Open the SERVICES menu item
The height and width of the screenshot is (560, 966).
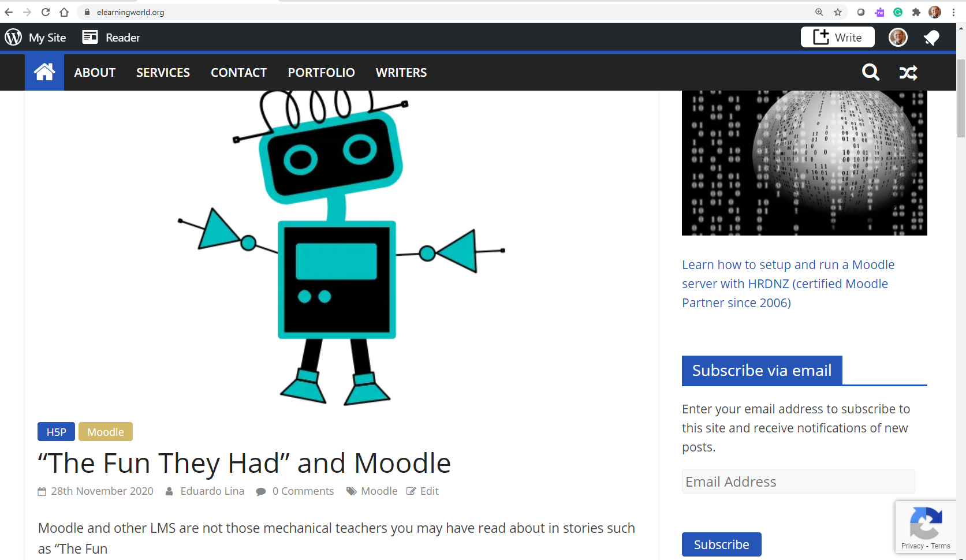click(x=163, y=73)
